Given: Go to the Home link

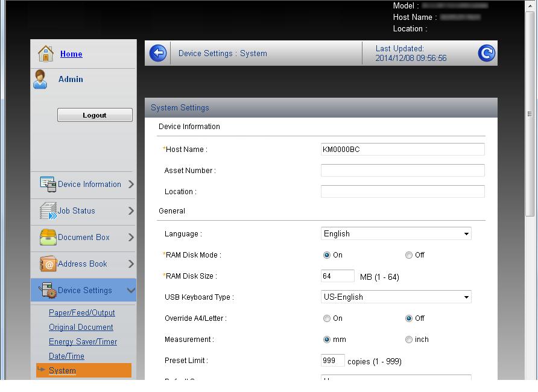Looking at the screenshot, I should (x=71, y=54).
